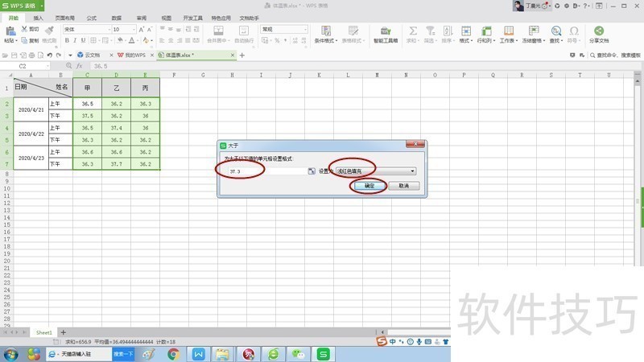Click the 确定 OK button in dialog

[x=369, y=186]
